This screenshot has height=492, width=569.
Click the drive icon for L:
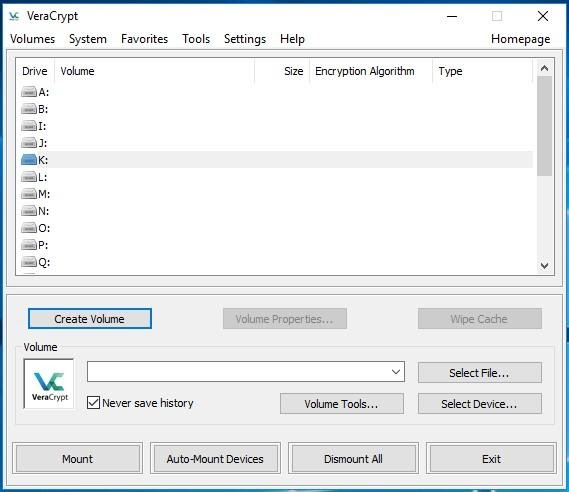[x=29, y=177]
